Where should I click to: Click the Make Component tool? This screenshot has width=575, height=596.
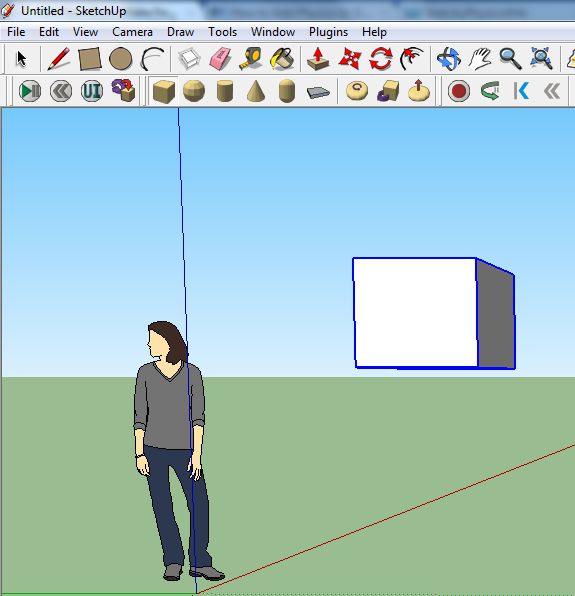click(189, 59)
